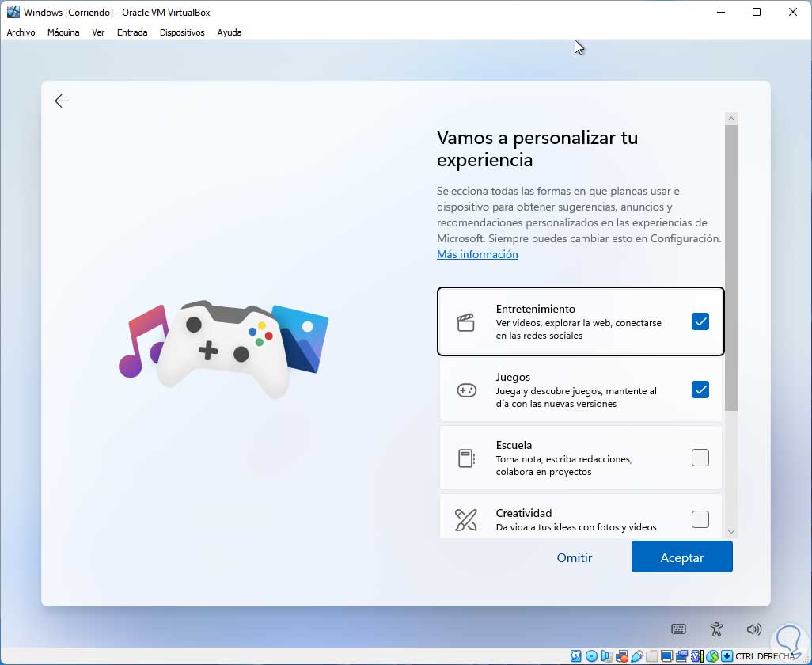Click VirtualBox network adapter status icon
Viewport: 812px width, 665px height.
[x=622, y=656]
